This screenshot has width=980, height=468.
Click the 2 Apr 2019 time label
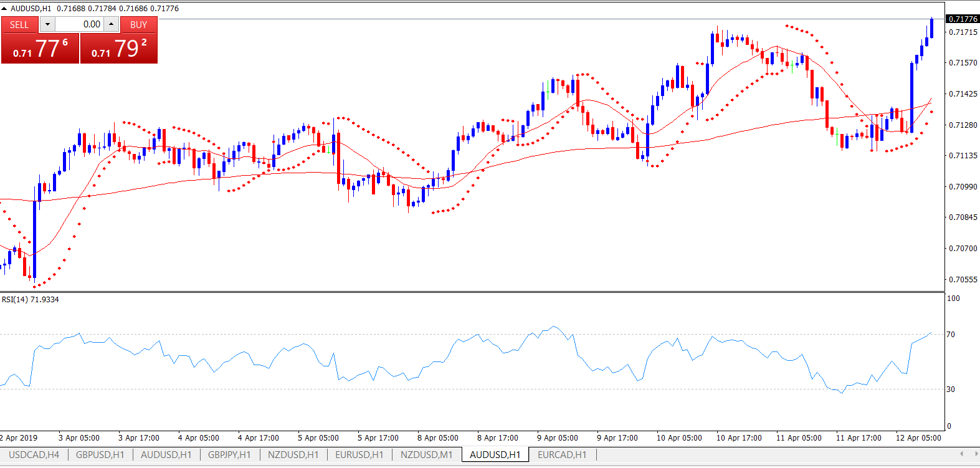coord(19,438)
